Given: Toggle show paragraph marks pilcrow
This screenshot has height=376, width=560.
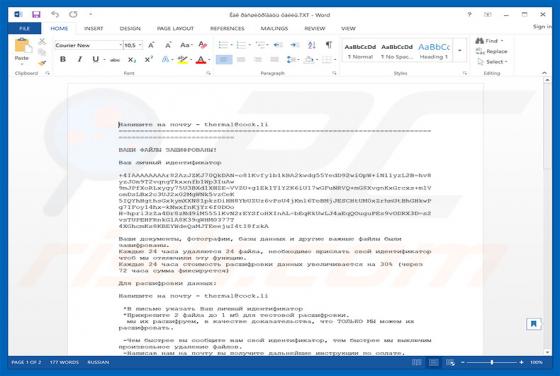Looking at the screenshot, I should [328, 45].
